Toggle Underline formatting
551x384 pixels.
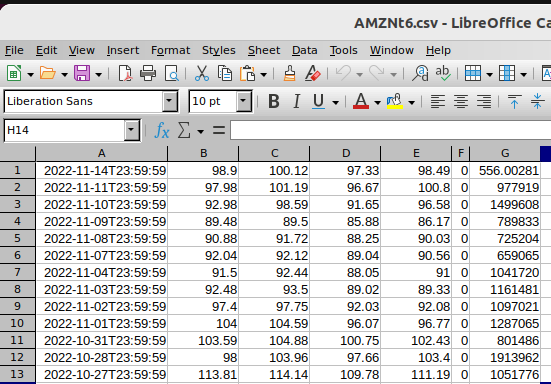[x=319, y=102]
